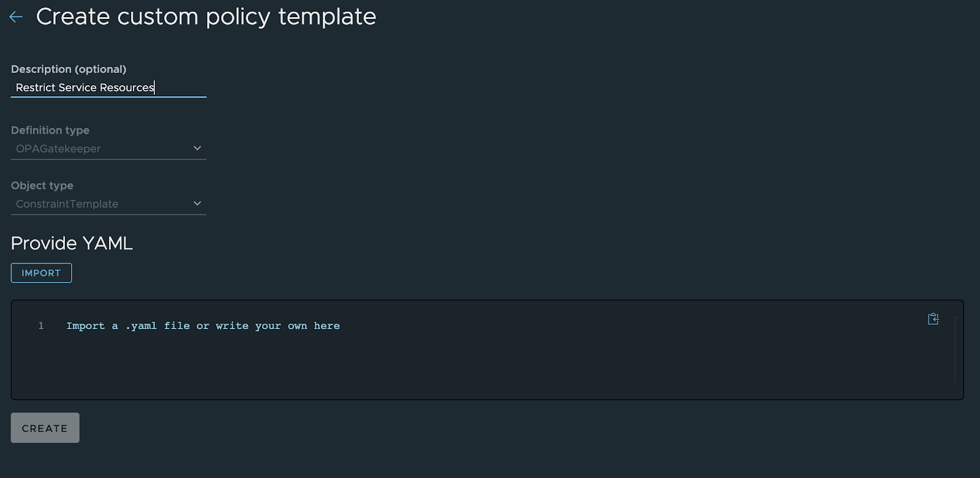Viewport: 980px width, 478px height.
Task: Click the Create custom policy template title
Action: pyautogui.click(x=206, y=17)
